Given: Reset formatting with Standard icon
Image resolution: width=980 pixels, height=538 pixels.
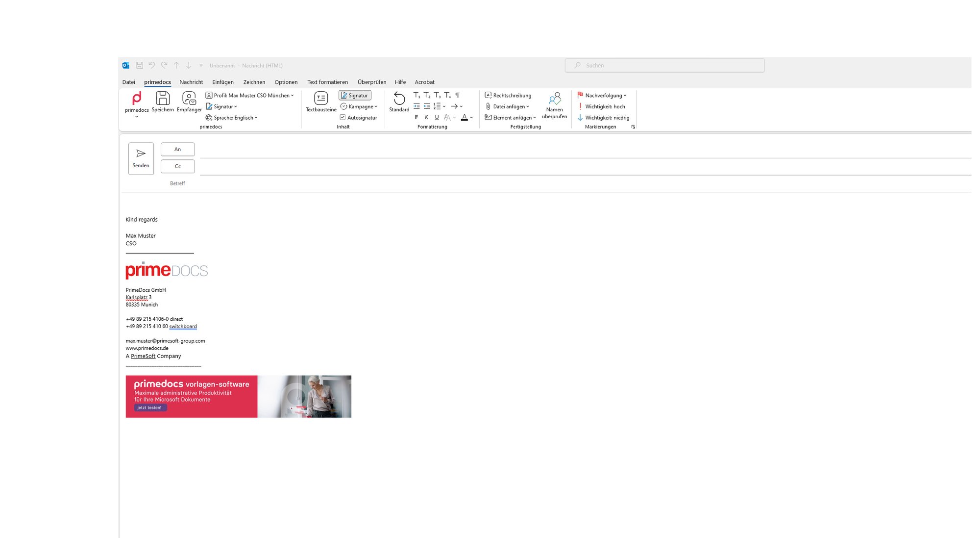Looking at the screenshot, I should (399, 99).
